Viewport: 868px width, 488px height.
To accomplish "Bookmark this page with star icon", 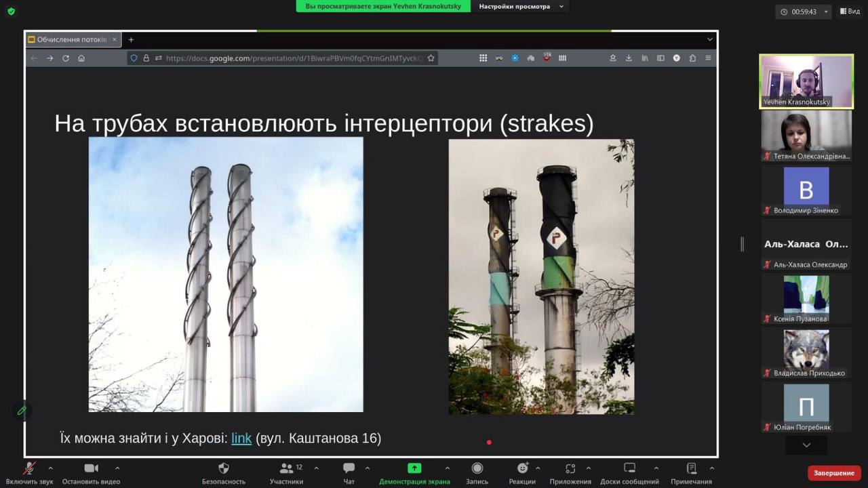I will [431, 58].
